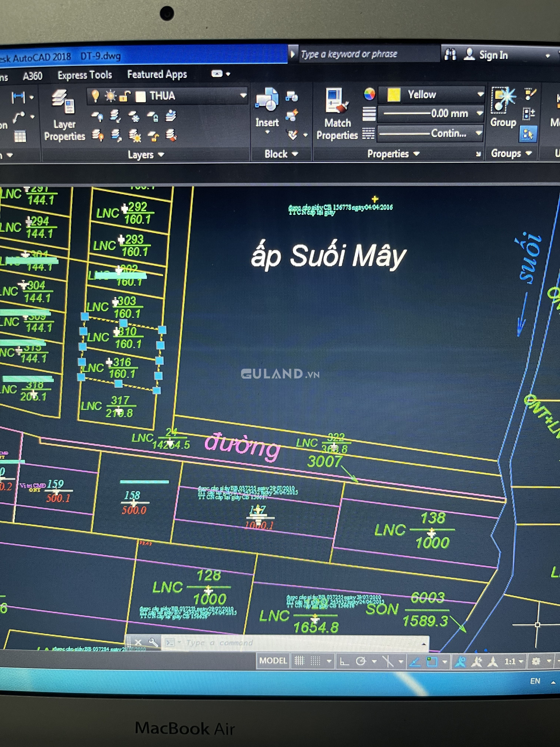
Task: Open the Express Tools ribbon tab
Action: (x=84, y=75)
